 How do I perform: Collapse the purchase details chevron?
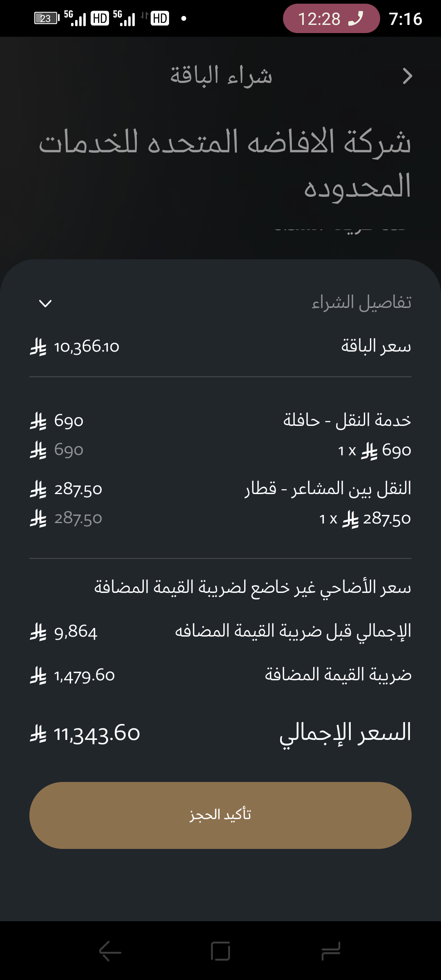45,303
